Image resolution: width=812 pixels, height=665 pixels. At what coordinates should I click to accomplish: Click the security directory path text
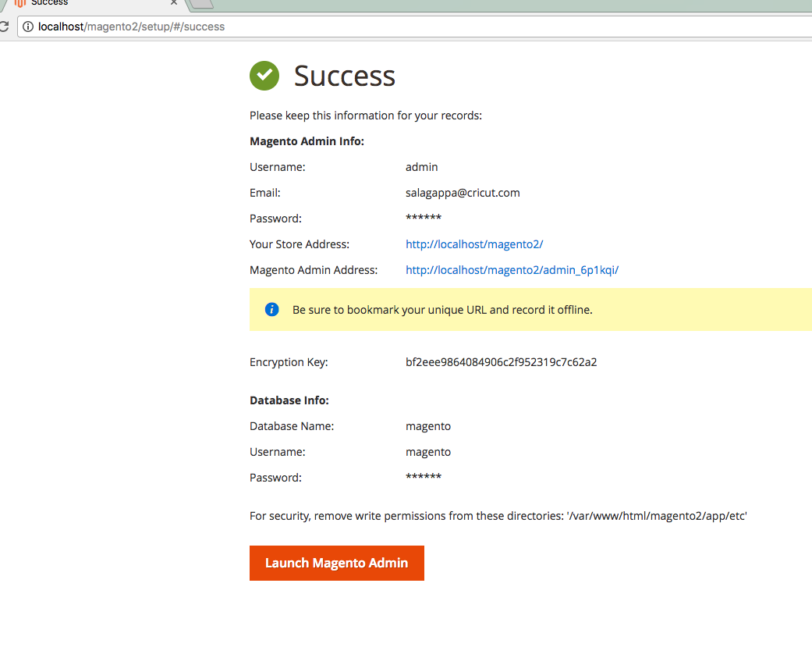click(657, 516)
